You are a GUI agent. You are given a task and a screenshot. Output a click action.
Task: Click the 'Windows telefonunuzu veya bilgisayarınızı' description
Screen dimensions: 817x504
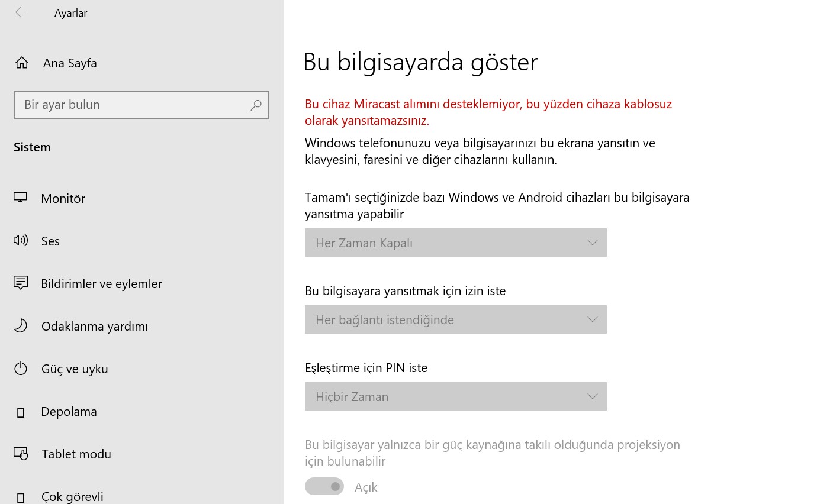pos(480,151)
